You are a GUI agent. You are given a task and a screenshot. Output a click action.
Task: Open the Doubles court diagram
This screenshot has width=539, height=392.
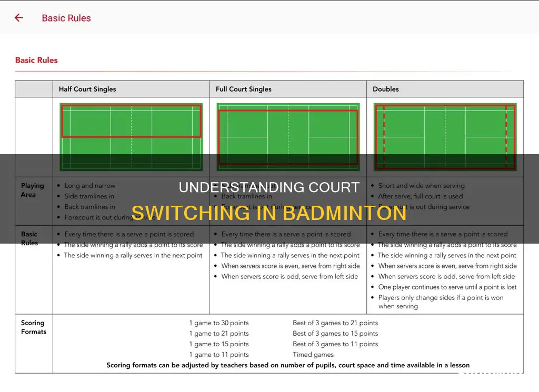(x=445, y=137)
